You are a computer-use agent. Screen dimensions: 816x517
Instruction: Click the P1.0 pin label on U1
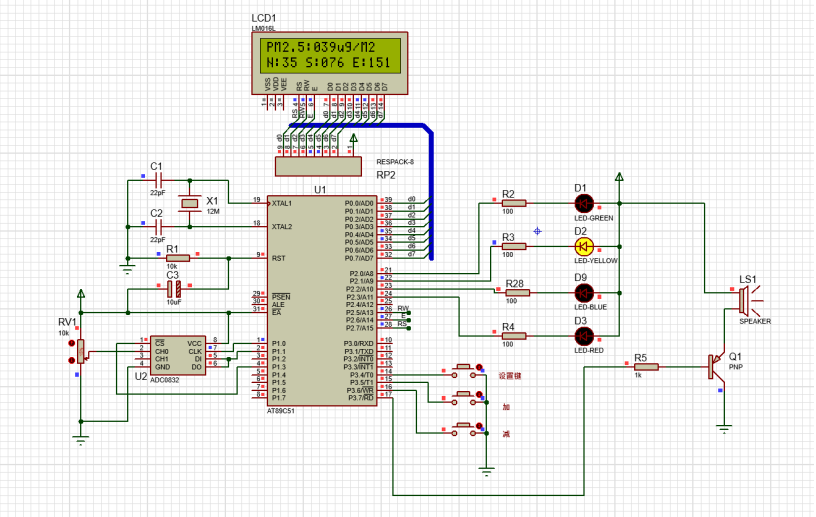click(278, 343)
